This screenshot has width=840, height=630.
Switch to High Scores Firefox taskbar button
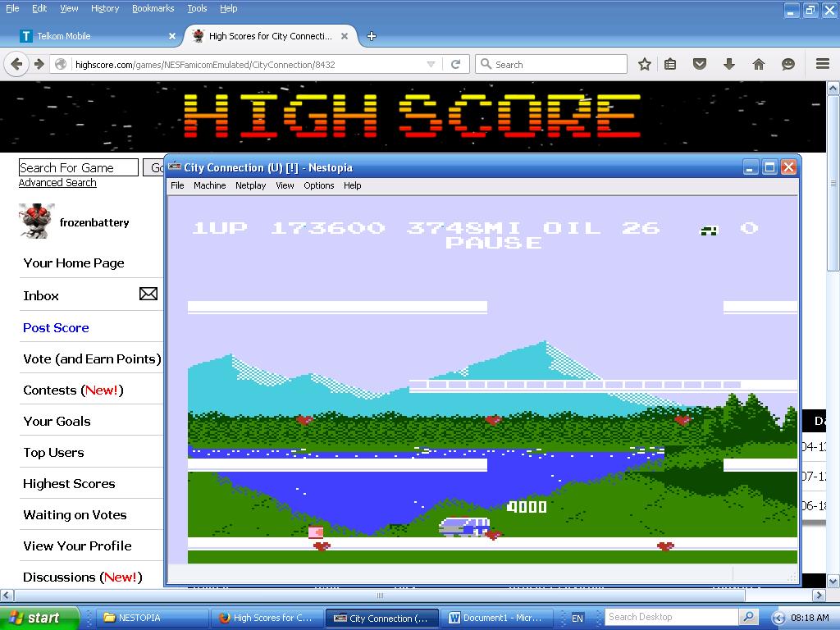267,618
